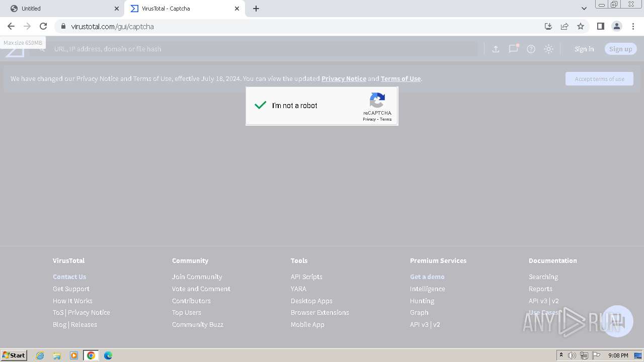Click the volume speaker tray icon
The width and height of the screenshot is (644, 362).
tap(572, 355)
